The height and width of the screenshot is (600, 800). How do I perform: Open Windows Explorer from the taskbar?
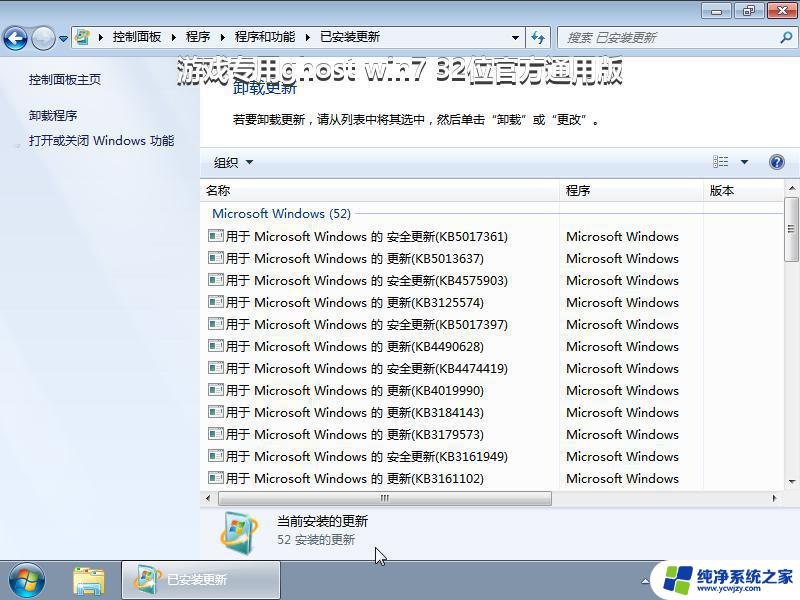click(x=89, y=581)
